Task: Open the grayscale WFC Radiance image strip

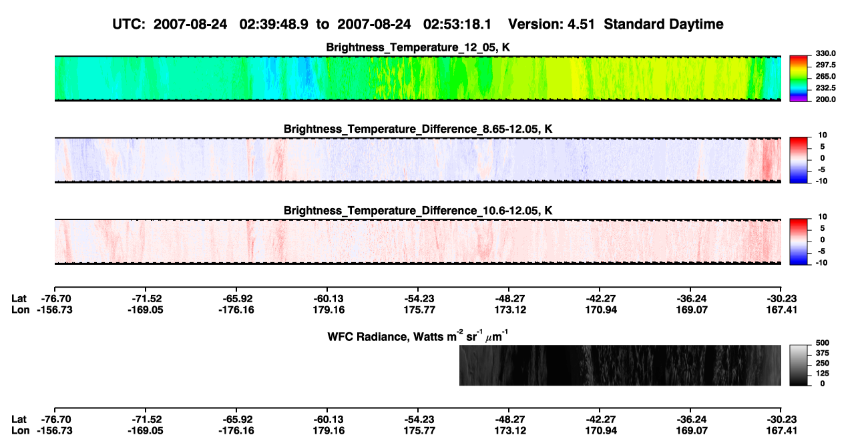Action: [x=620, y=366]
